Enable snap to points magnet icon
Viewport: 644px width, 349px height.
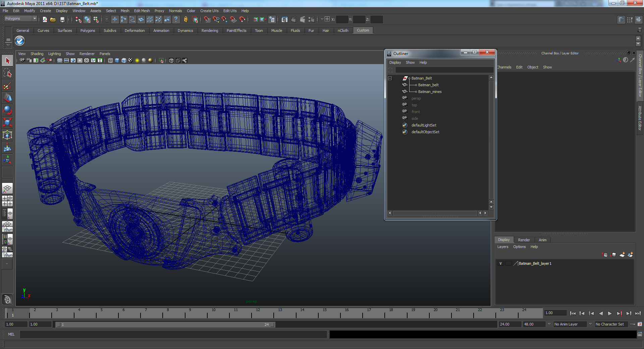pyautogui.click(x=224, y=20)
